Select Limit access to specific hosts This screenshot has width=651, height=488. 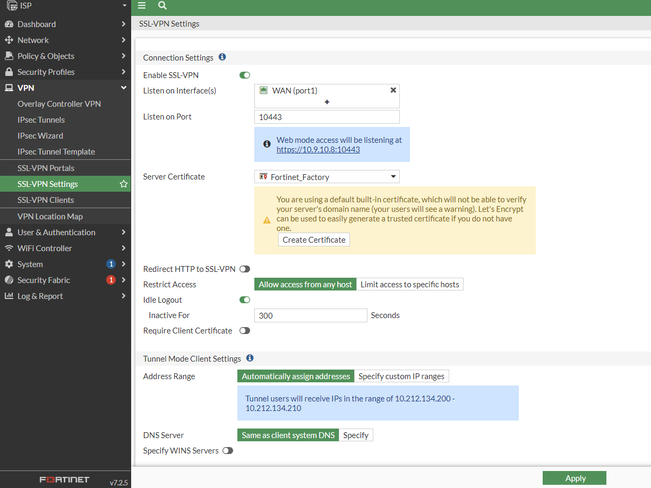click(x=410, y=285)
